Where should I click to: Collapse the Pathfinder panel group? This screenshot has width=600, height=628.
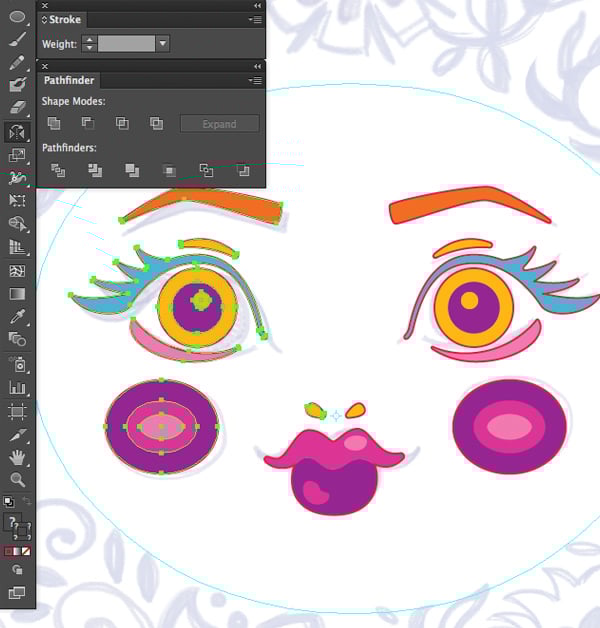[x=258, y=66]
